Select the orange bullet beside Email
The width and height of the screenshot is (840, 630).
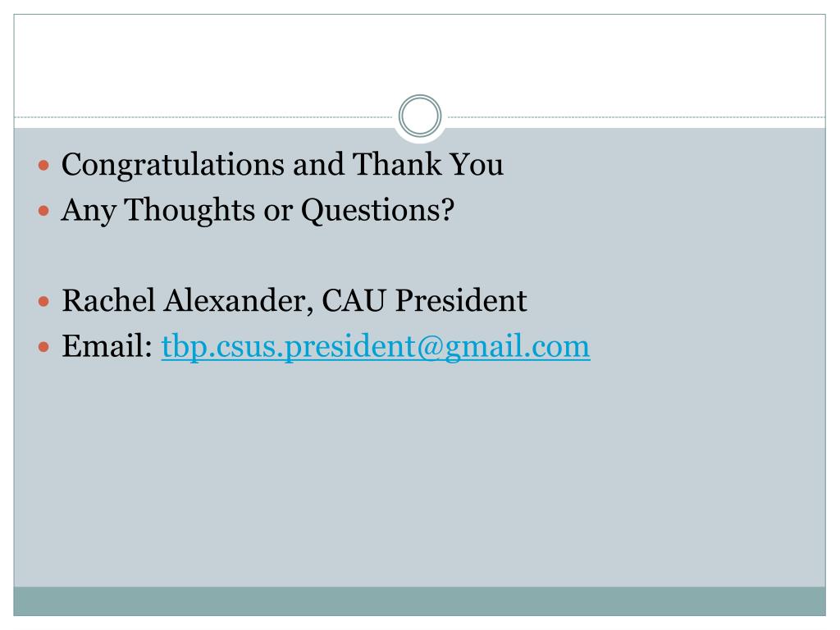coord(44,347)
